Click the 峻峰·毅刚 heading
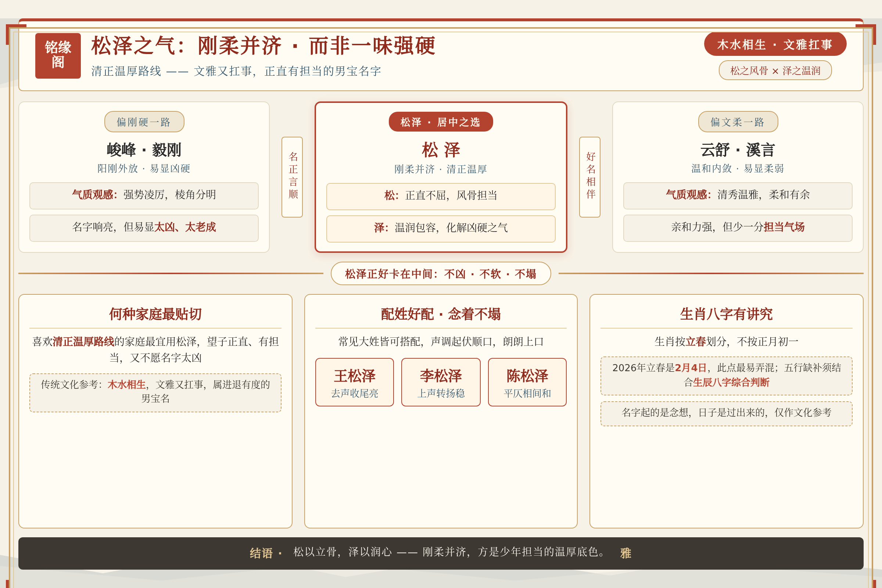 click(144, 150)
